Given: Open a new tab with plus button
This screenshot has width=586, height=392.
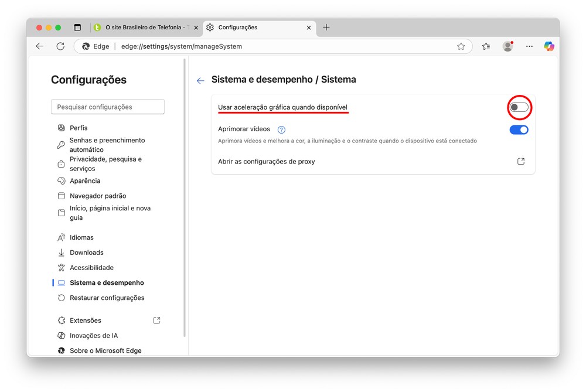Looking at the screenshot, I should (326, 28).
